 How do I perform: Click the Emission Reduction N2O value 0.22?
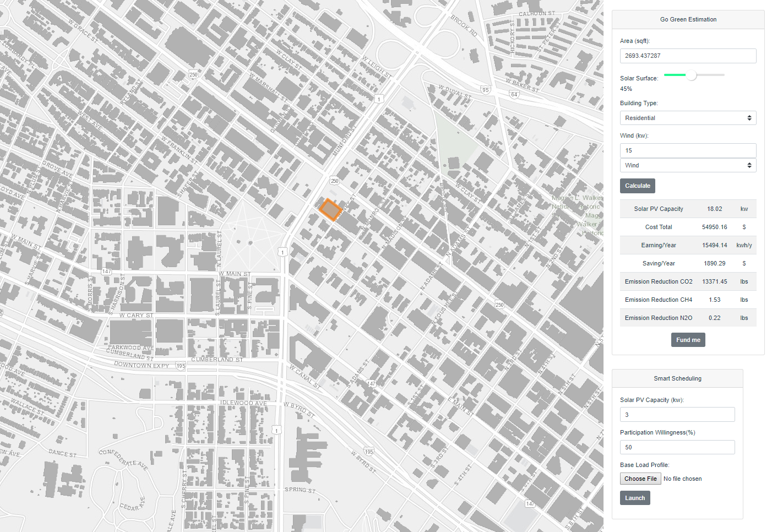tap(714, 318)
